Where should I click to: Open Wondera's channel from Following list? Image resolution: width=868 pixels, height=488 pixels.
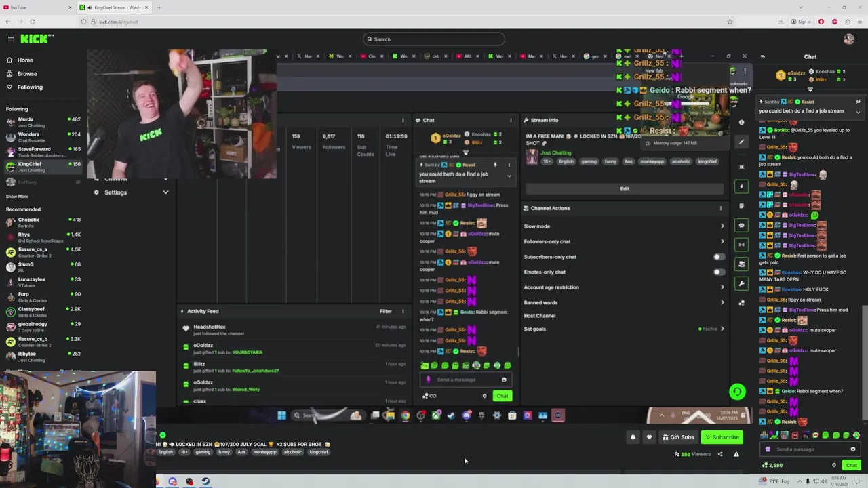coord(43,137)
